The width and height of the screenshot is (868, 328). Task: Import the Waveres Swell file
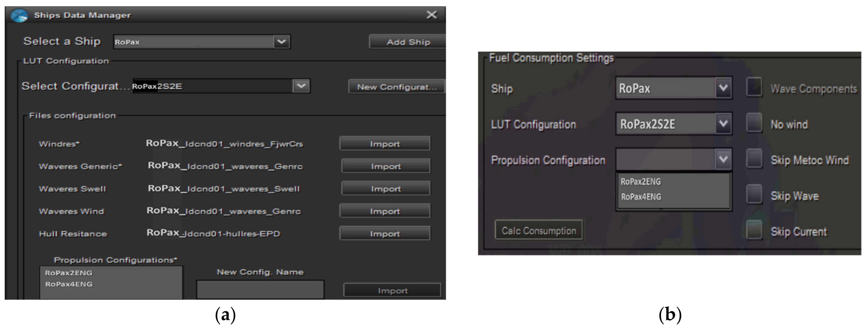coord(385,189)
